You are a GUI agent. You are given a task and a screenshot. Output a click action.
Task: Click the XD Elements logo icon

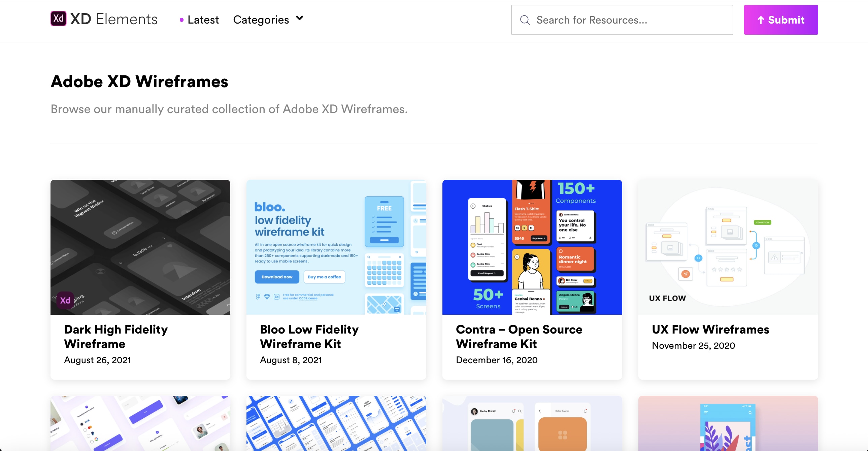click(x=58, y=19)
